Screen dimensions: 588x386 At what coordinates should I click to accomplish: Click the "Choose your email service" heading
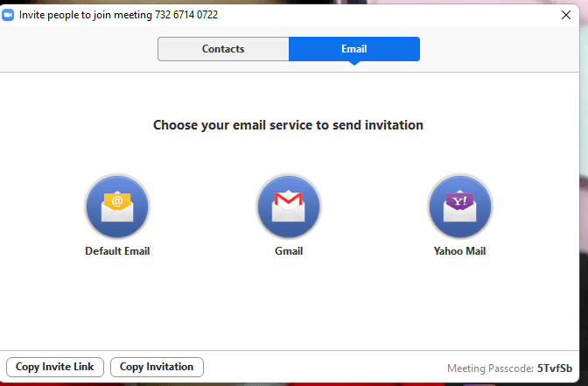tap(288, 125)
